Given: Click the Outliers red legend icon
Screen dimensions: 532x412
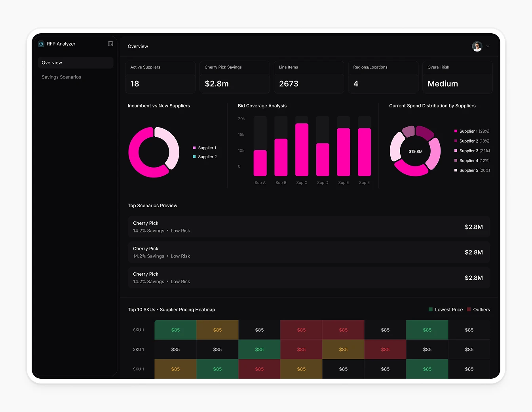Looking at the screenshot, I should pos(469,310).
